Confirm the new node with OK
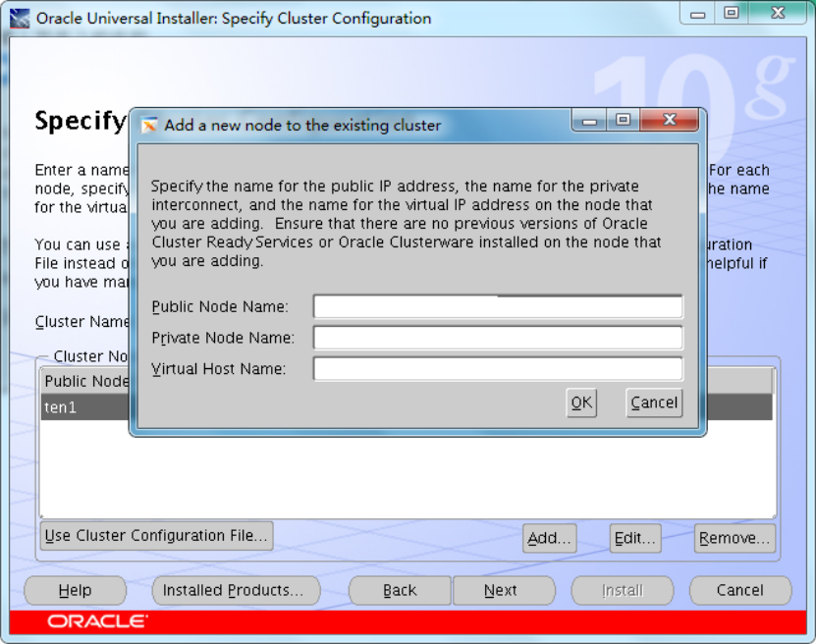816x644 pixels. [x=581, y=402]
